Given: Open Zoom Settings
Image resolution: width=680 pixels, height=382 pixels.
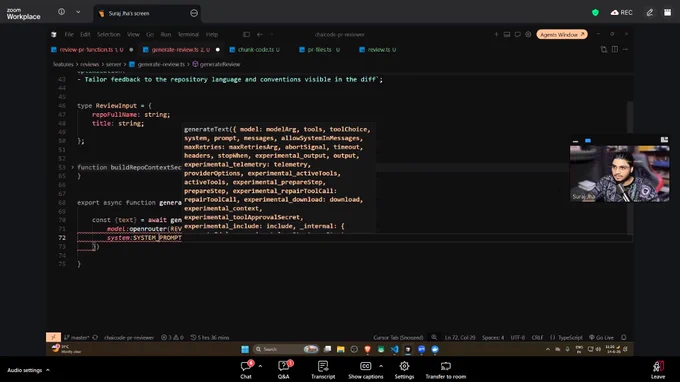Looking at the screenshot, I should [x=404, y=370].
